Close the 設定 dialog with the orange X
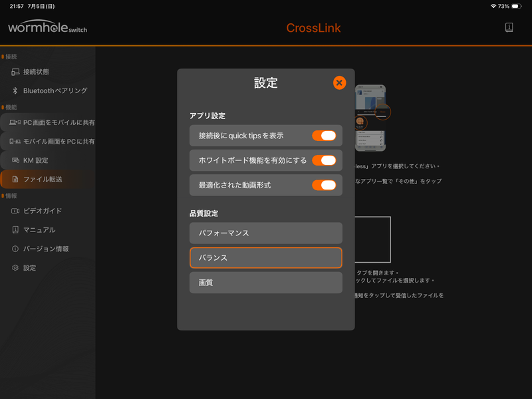 tap(339, 82)
